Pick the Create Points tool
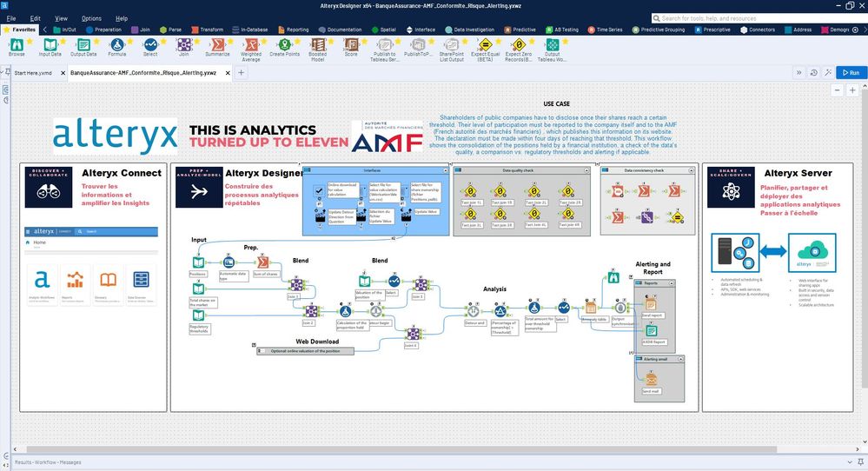 (284, 45)
